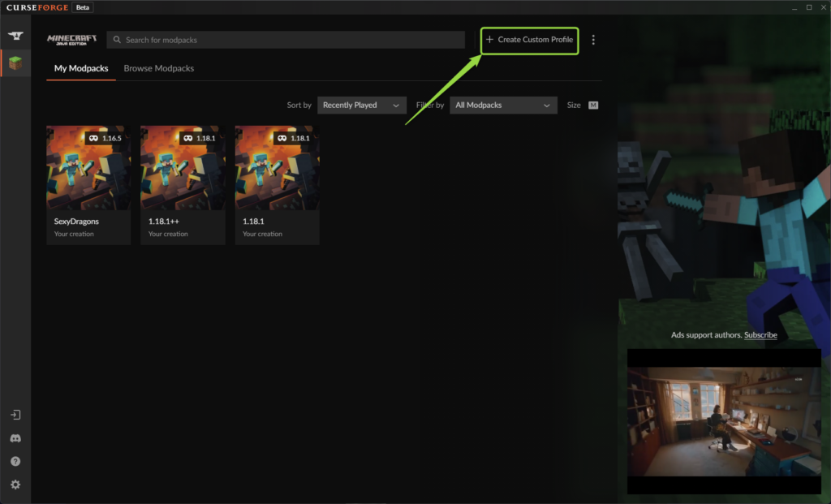Open the three-dot more options menu
The height and width of the screenshot is (504, 831).
coord(593,40)
